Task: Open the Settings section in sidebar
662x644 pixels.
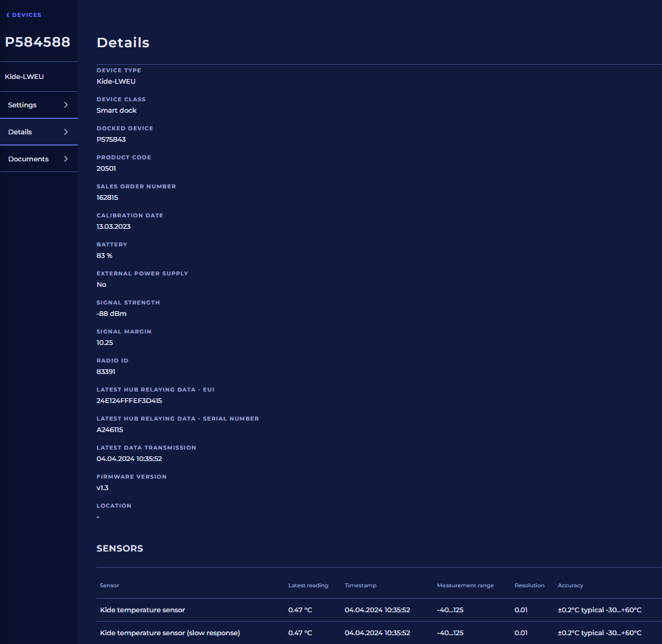Action: (22, 105)
